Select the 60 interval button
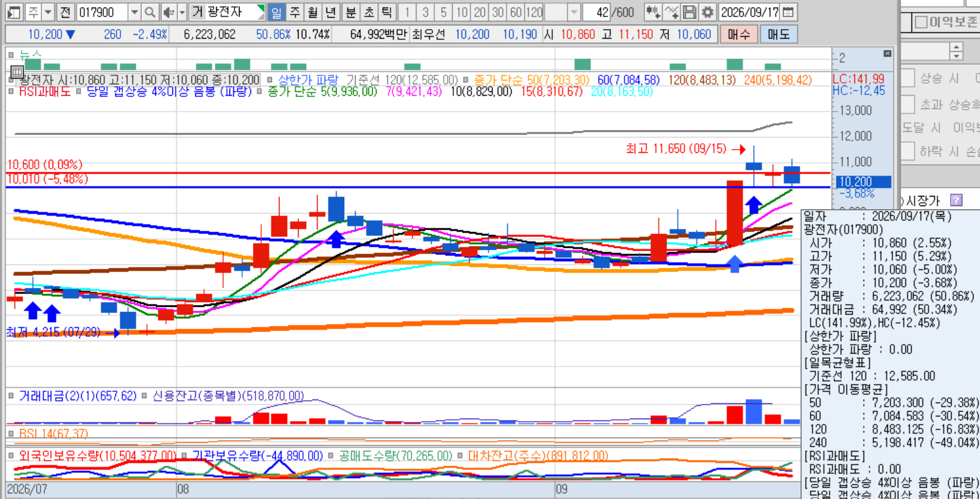The image size is (980, 499). [x=516, y=12]
